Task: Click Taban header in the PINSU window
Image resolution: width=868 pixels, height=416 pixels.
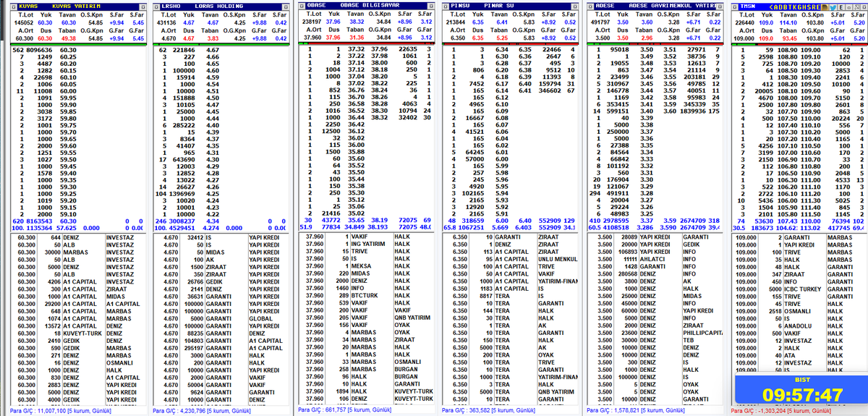Action: pos(500,31)
